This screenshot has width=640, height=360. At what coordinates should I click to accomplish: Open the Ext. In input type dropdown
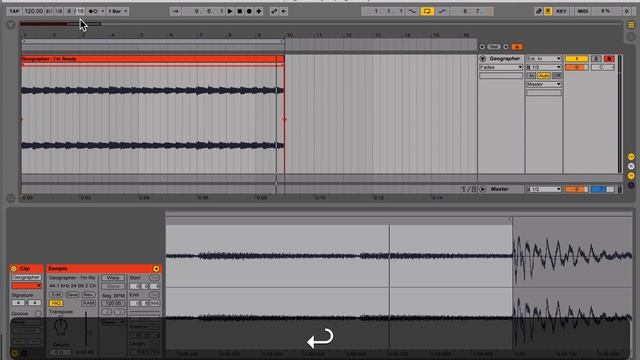click(x=544, y=59)
